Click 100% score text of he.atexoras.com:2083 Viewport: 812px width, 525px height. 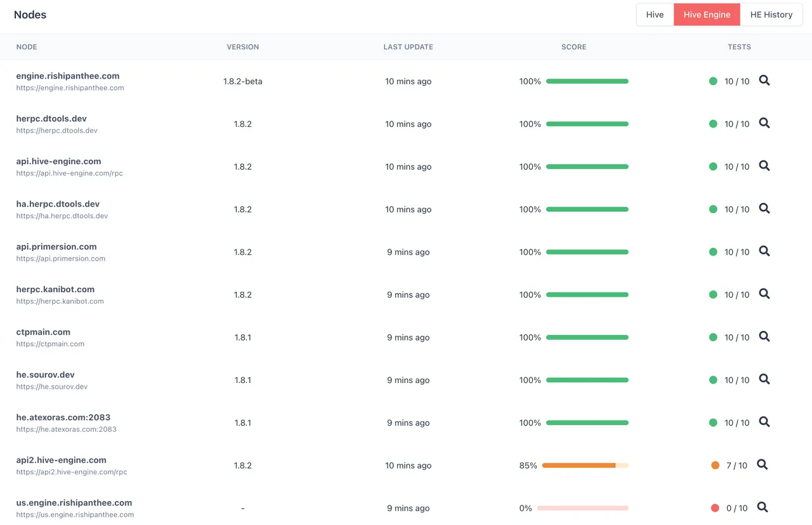click(x=530, y=423)
